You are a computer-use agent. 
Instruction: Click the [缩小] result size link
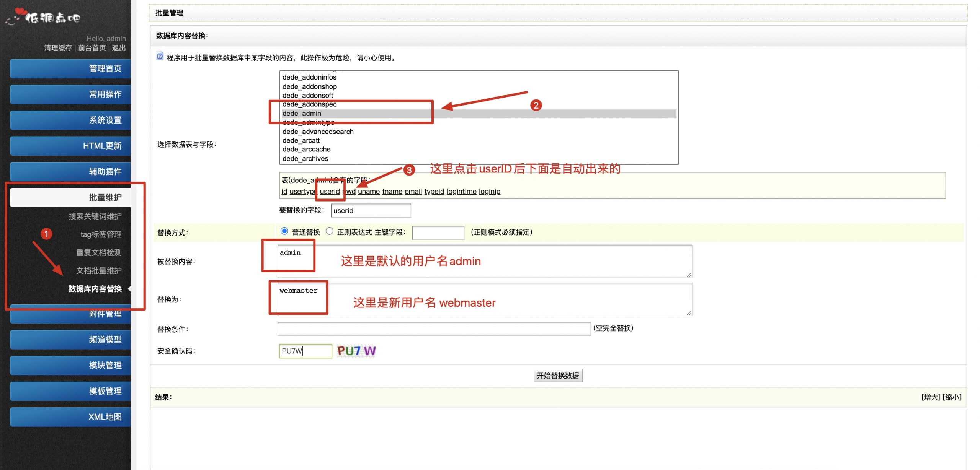(952, 397)
